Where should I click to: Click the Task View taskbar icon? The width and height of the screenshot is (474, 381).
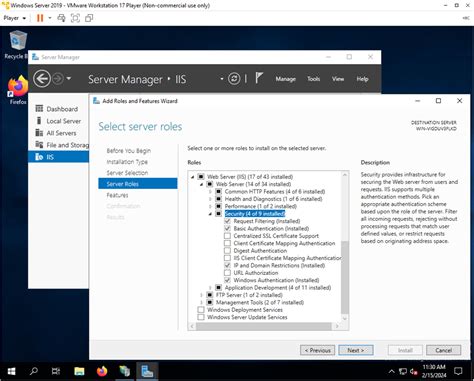tap(56, 371)
